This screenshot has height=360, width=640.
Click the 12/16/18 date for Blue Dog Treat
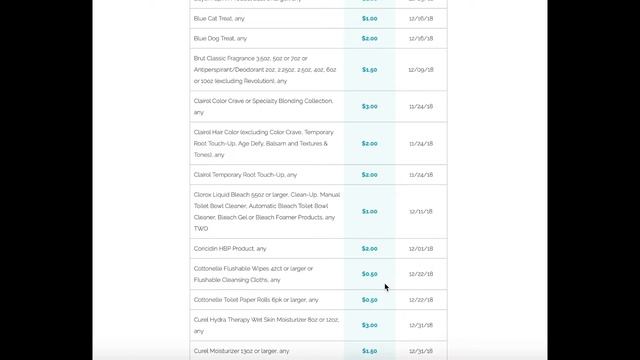[421, 39]
